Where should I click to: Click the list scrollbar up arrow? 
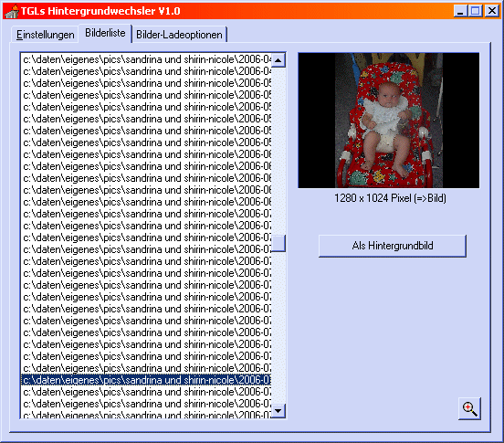(278, 59)
